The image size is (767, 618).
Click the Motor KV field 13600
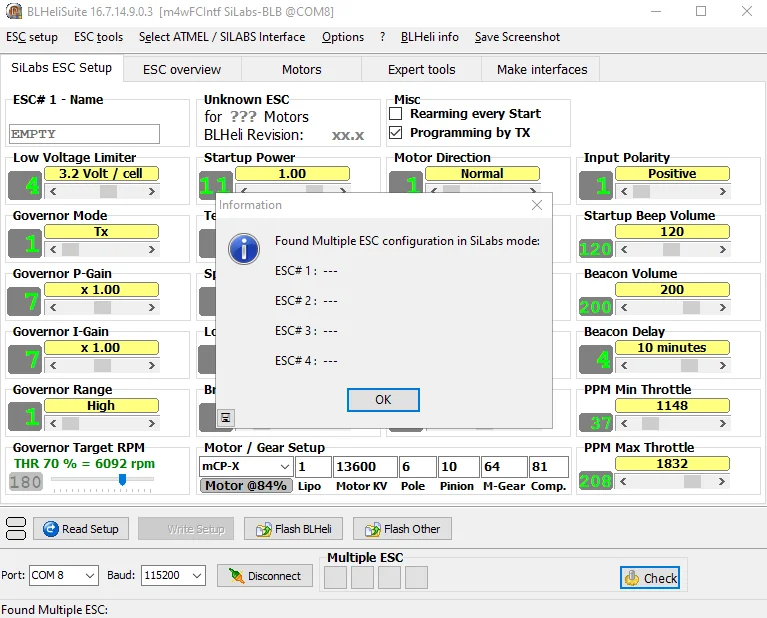coord(365,466)
